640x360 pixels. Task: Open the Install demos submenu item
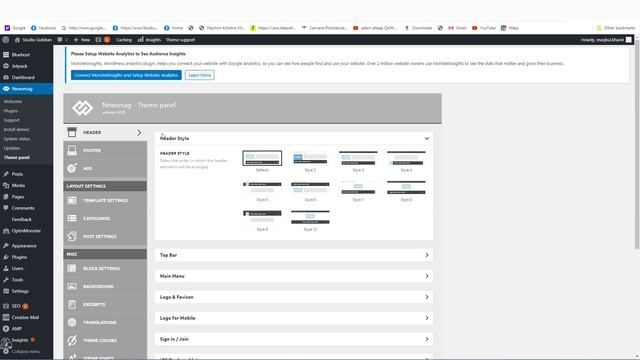tap(16, 129)
